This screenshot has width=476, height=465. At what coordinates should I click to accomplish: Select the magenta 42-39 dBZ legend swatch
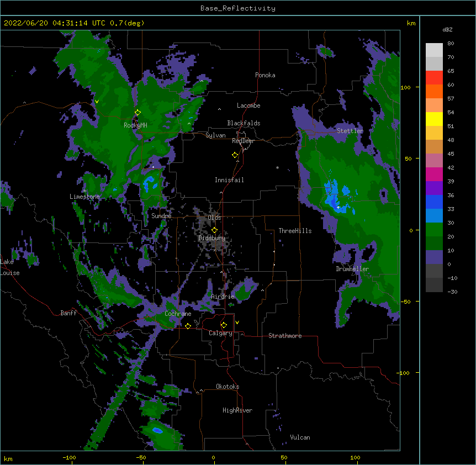tap(434, 174)
